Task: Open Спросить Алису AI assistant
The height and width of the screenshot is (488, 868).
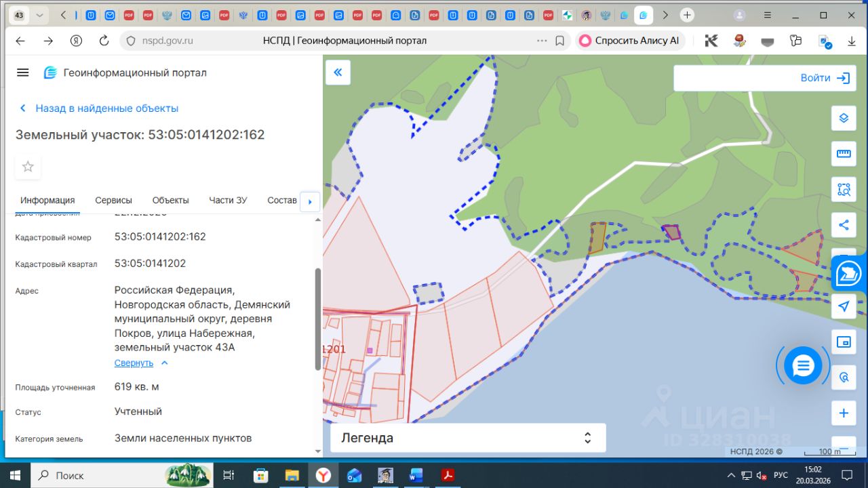Action: (x=630, y=41)
